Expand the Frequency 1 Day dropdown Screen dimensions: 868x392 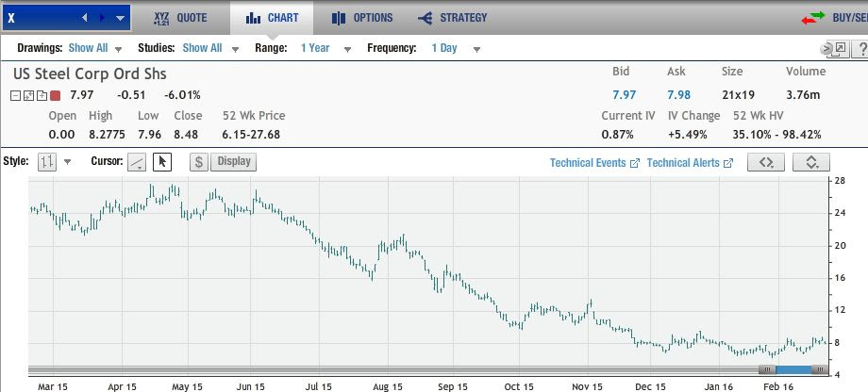pyautogui.click(x=456, y=48)
